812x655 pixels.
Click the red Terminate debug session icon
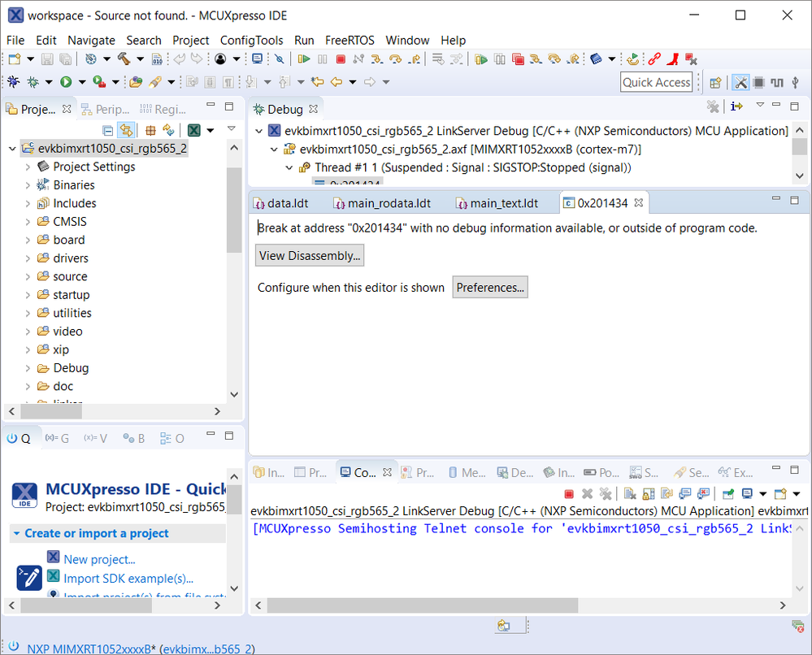pos(341,59)
